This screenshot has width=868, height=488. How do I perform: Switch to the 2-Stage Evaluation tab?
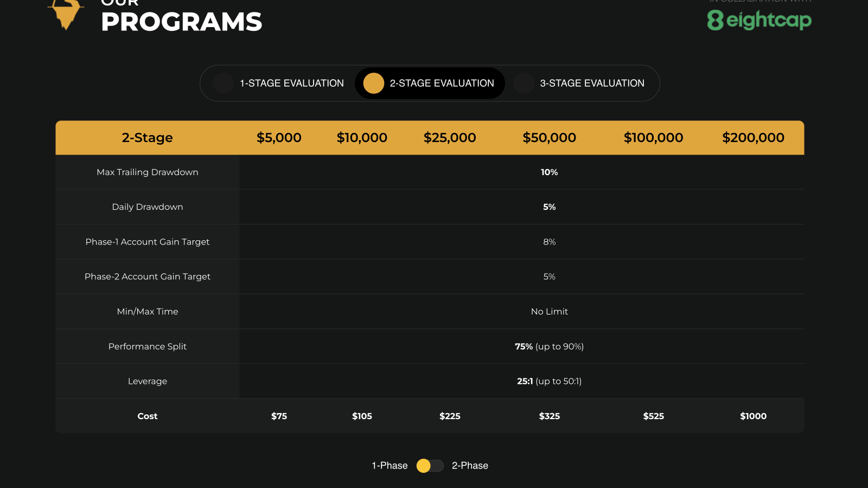(x=442, y=83)
